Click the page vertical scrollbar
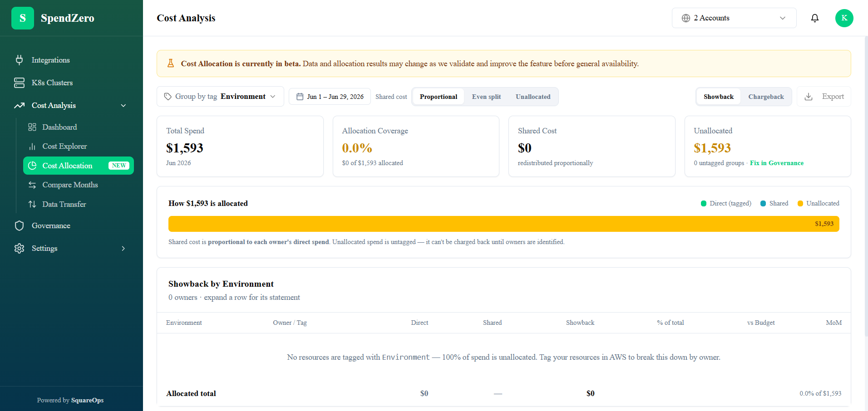 click(866, 186)
